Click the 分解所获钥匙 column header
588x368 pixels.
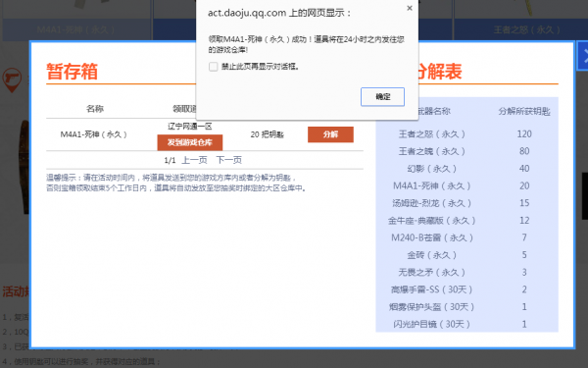(524, 111)
